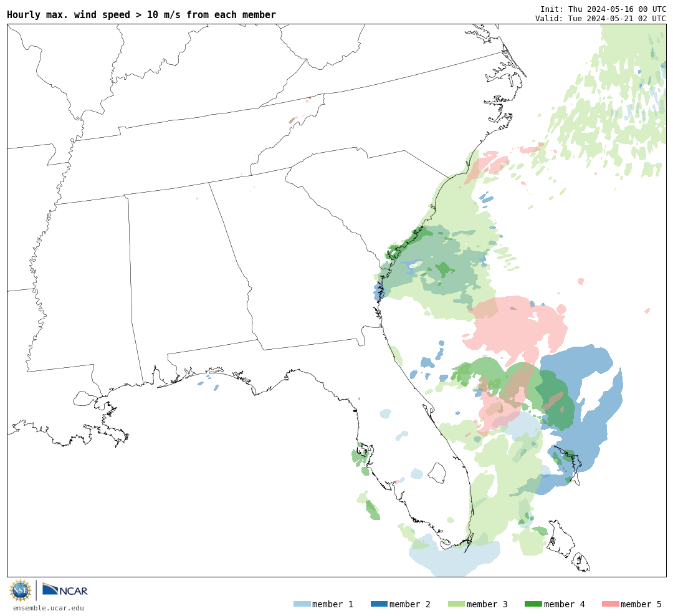Select the 'member 3' legend label
Viewport: 673px width, 616px height.
pyautogui.click(x=487, y=604)
